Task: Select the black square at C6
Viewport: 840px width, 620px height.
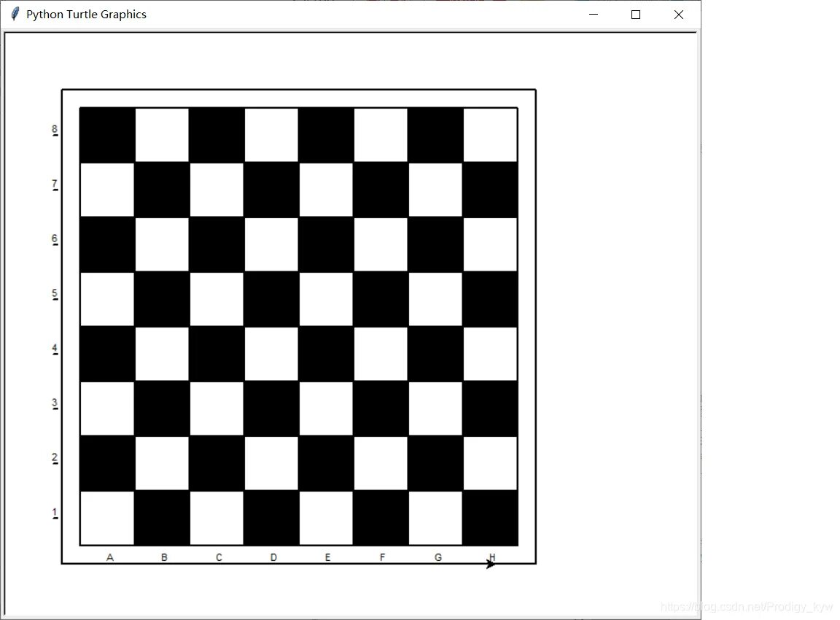Action: coord(217,244)
